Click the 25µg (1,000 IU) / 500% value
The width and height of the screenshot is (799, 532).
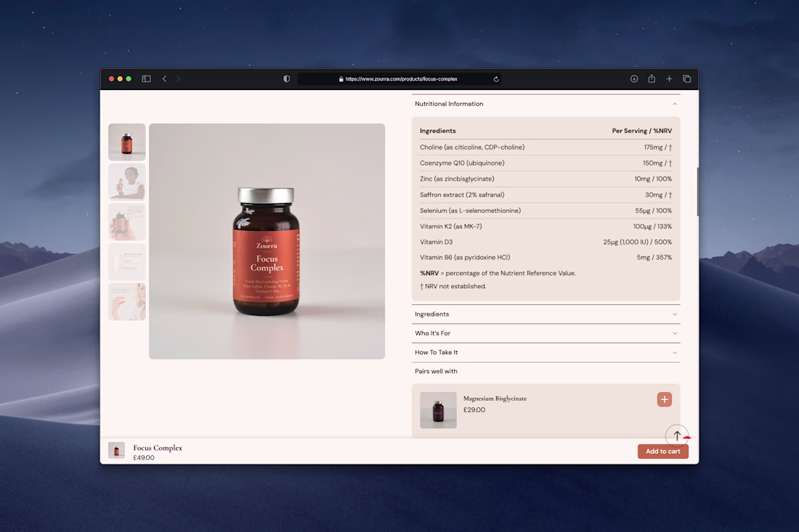638,242
